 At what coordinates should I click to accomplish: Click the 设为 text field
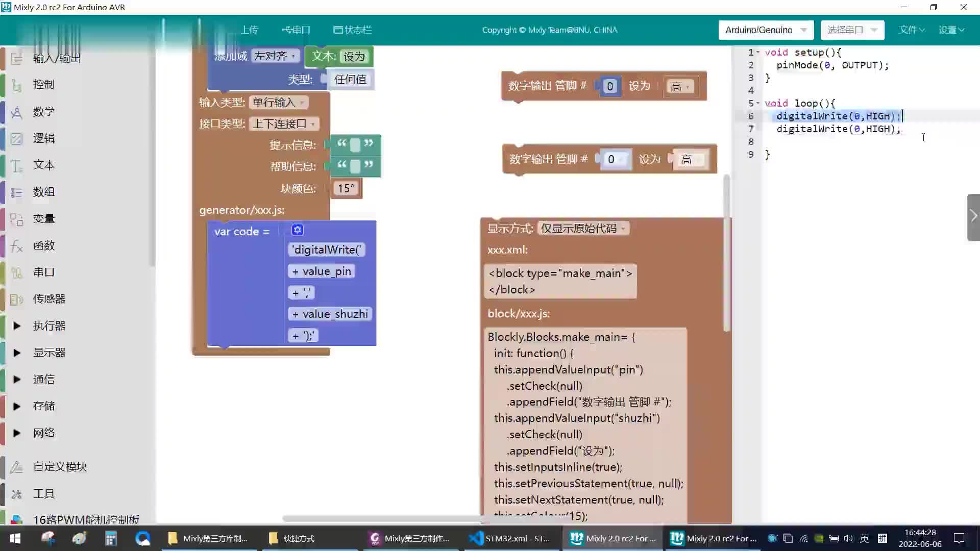click(x=354, y=57)
